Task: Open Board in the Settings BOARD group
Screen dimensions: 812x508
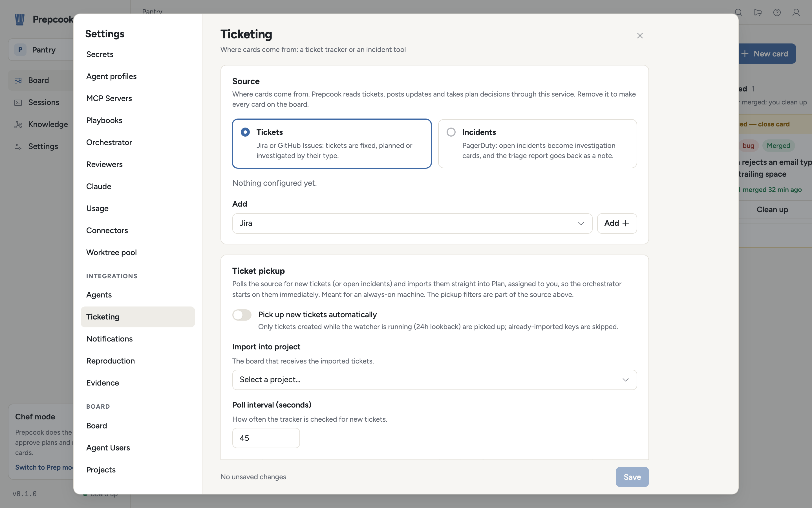Action: point(138,426)
